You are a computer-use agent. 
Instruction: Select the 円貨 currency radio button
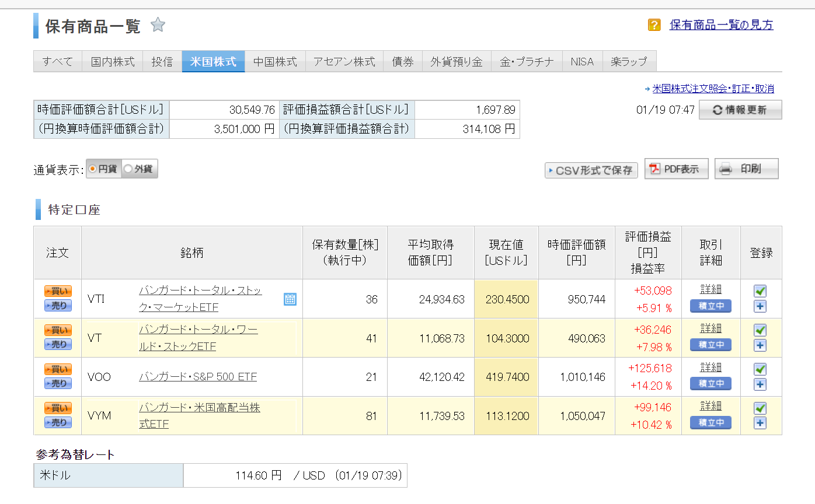tap(93, 169)
